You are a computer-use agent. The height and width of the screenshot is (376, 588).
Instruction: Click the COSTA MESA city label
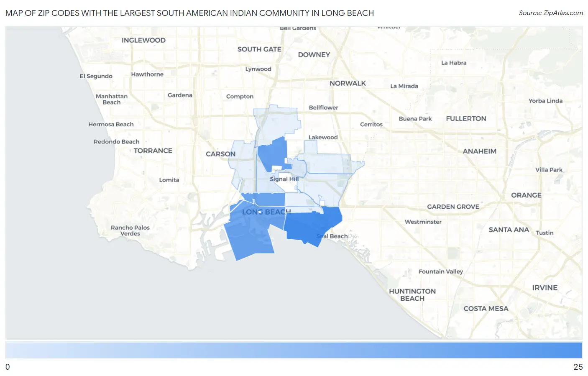(486, 309)
